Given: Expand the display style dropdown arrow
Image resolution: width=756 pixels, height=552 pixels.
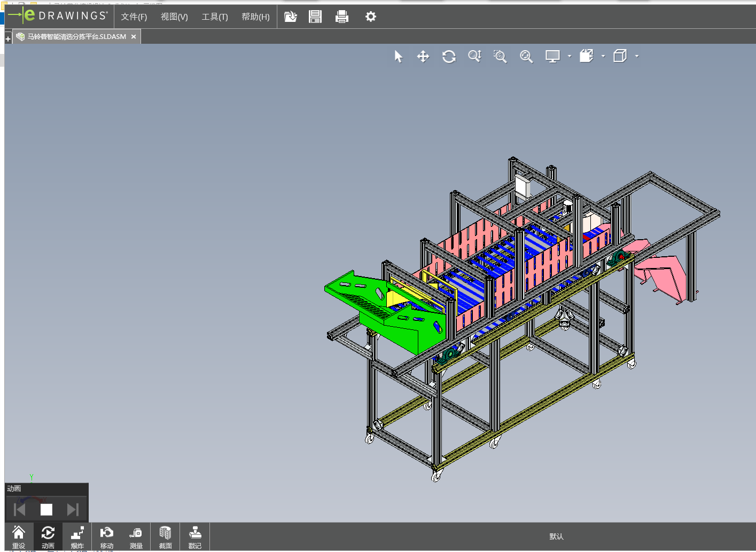Looking at the screenshot, I should (x=570, y=56).
